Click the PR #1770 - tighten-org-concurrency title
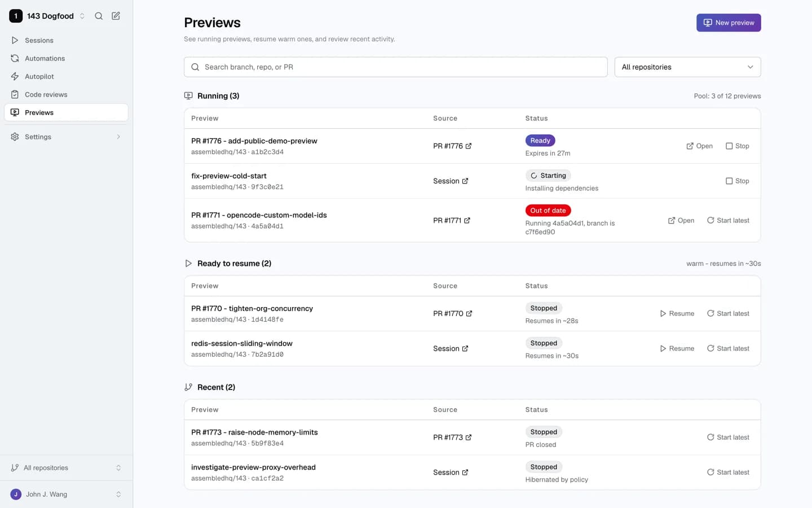 click(x=252, y=308)
